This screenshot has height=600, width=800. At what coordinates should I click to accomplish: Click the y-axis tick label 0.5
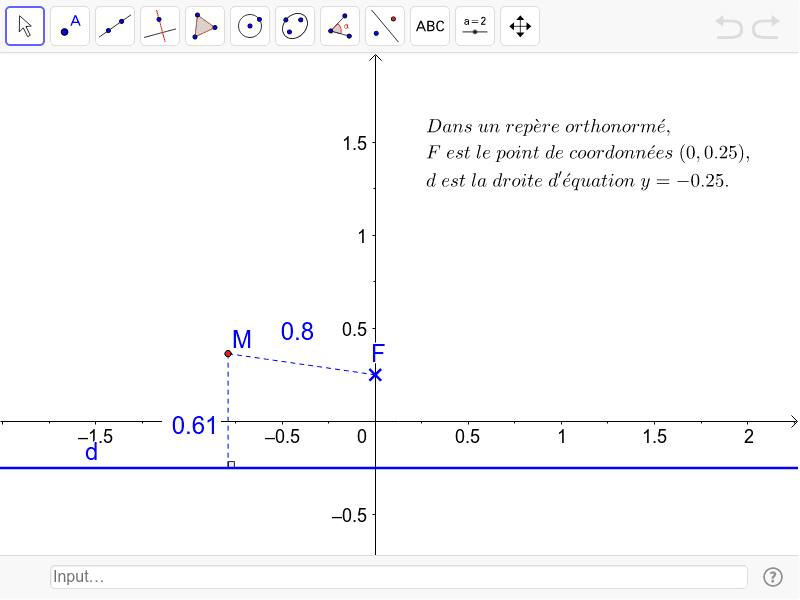(355, 330)
